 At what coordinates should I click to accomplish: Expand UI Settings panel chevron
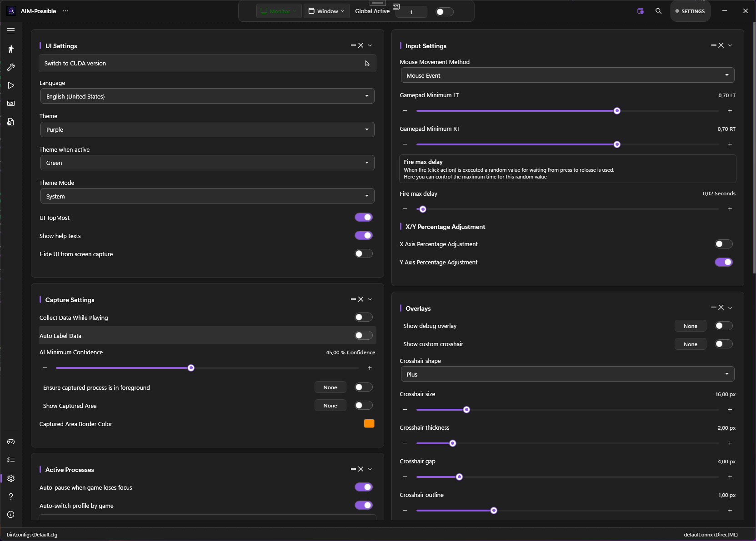click(x=370, y=45)
